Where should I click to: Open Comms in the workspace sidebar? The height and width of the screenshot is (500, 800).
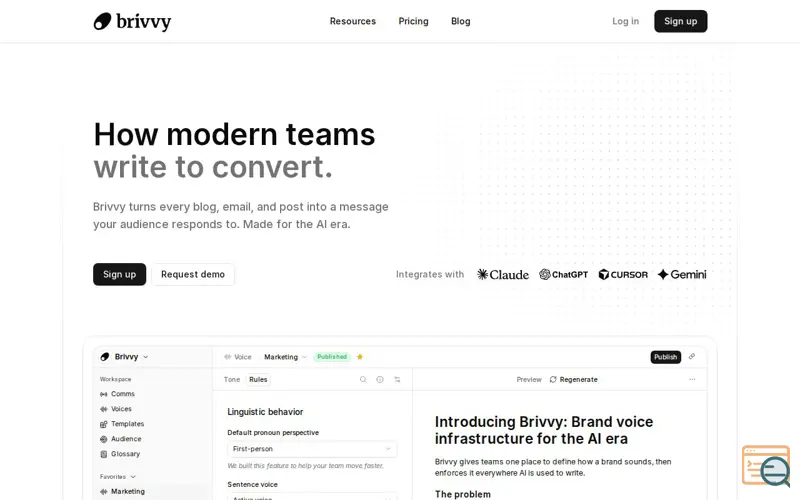117,394
